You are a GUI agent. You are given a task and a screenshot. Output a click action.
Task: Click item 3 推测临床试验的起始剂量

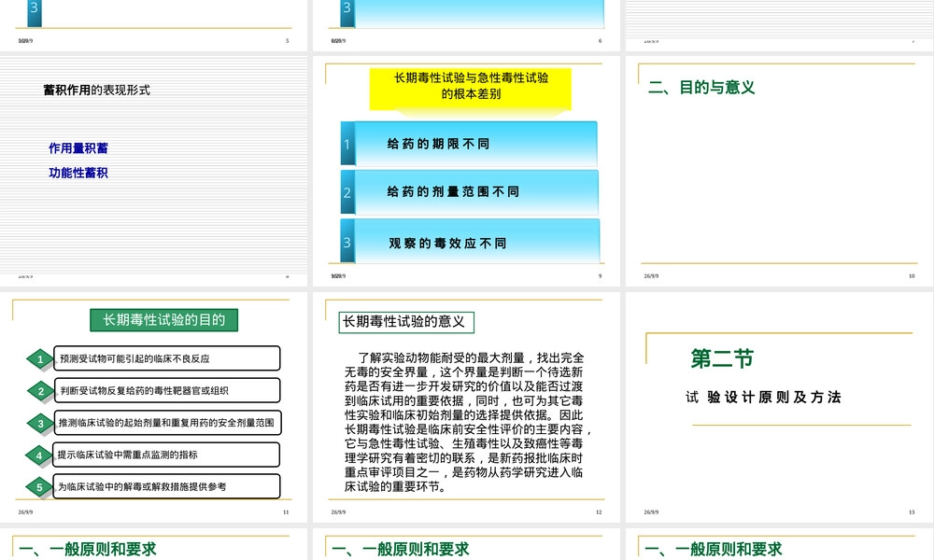(x=167, y=423)
